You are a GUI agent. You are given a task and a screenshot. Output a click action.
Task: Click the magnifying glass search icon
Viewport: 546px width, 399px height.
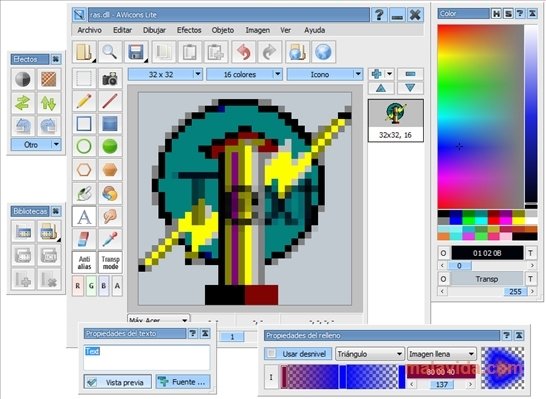(x=110, y=52)
